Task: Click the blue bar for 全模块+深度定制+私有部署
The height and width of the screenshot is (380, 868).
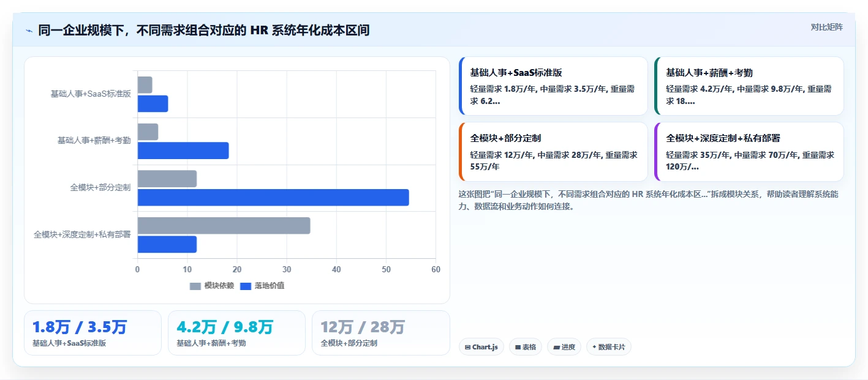Action: point(167,244)
